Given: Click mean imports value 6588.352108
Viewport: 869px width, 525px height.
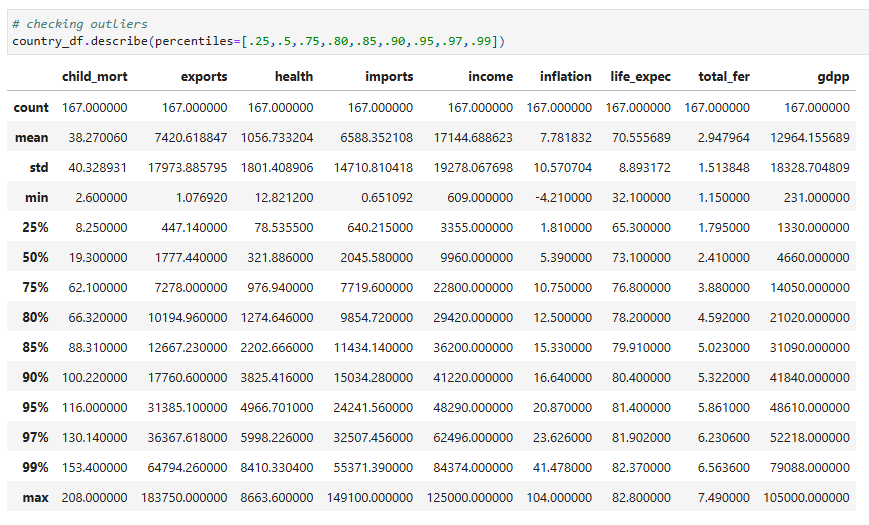Looking at the screenshot, I should [x=377, y=137].
